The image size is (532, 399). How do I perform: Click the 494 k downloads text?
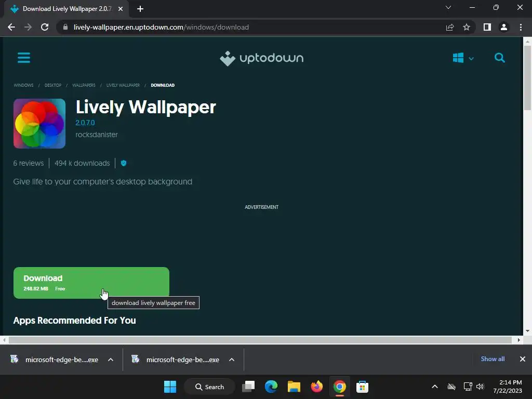coord(82,163)
